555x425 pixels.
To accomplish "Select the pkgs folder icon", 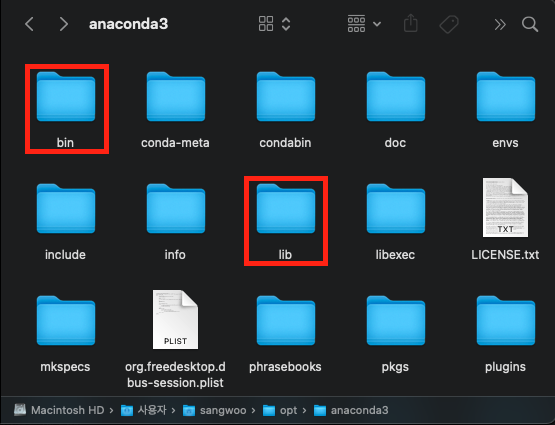I will click(x=396, y=321).
